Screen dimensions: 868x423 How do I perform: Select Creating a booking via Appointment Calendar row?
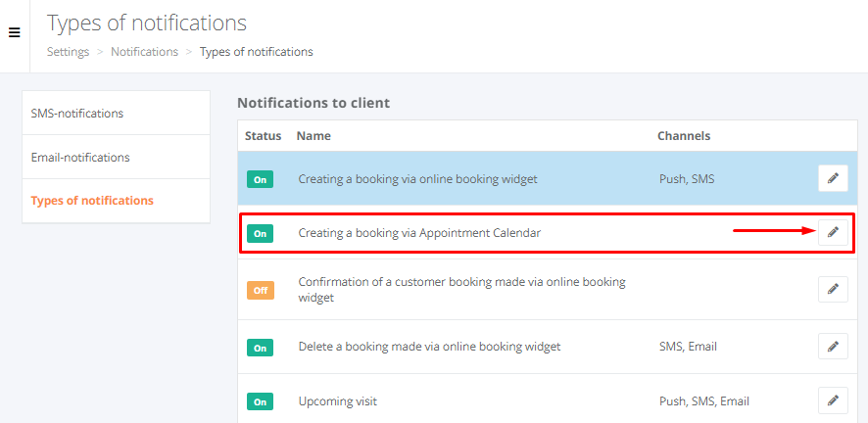(548, 233)
